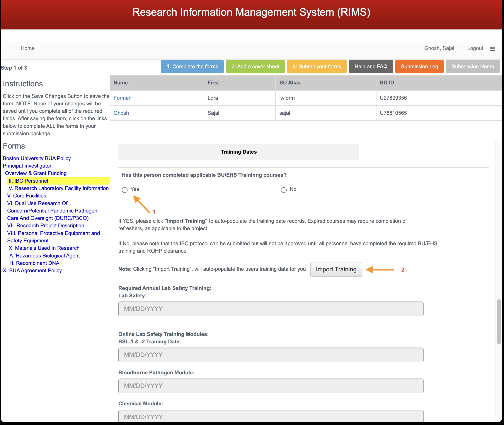This screenshot has width=504, height=425.
Task: Click the Lab Safety date field
Action: tap(271, 309)
